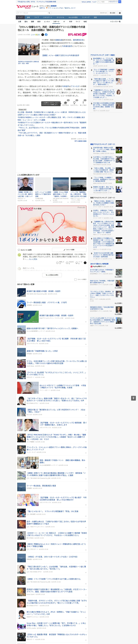Open the 【速報】トランプ大統領 イラン headline
The image size is (138, 644).
click(54, 579)
